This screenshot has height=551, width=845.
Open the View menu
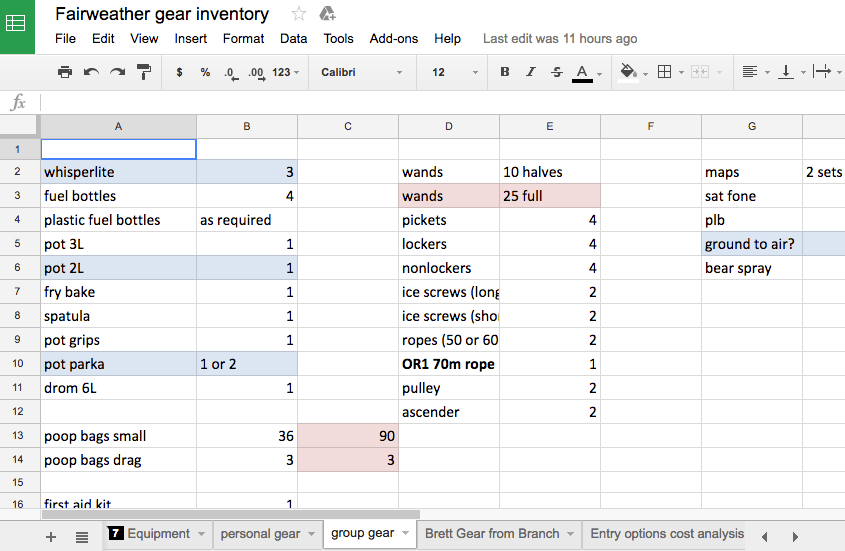tap(144, 39)
